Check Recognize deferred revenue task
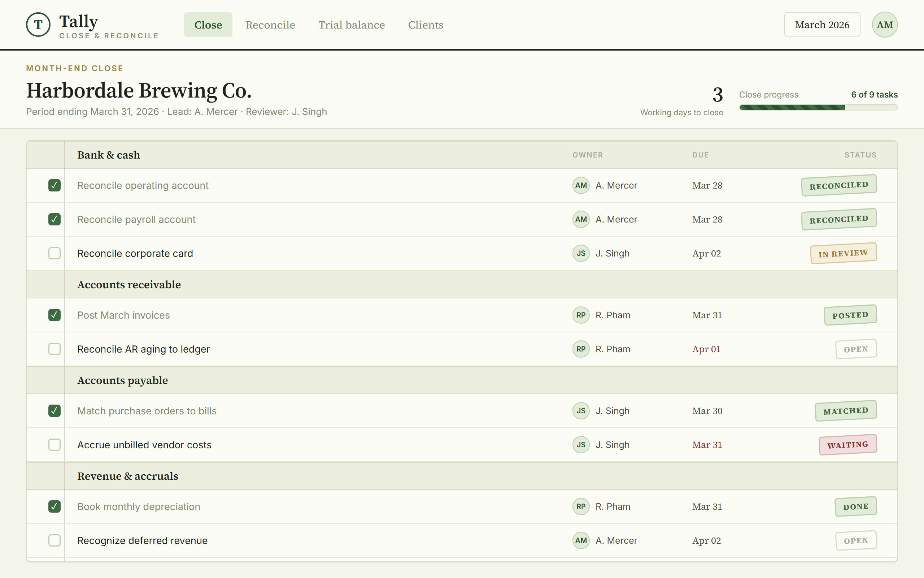The width and height of the screenshot is (924, 578). pyautogui.click(x=55, y=540)
